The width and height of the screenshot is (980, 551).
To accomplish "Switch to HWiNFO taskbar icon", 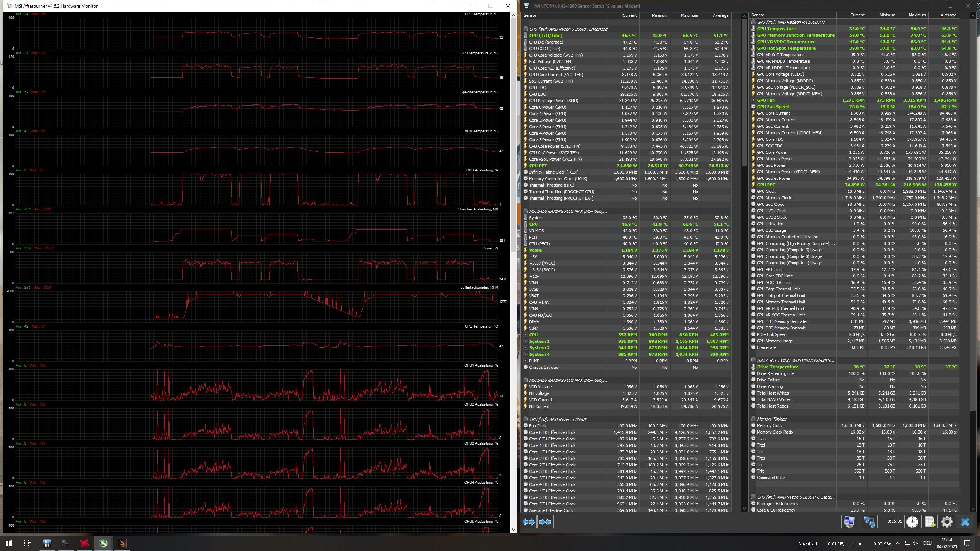I will pyautogui.click(x=47, y=543).
